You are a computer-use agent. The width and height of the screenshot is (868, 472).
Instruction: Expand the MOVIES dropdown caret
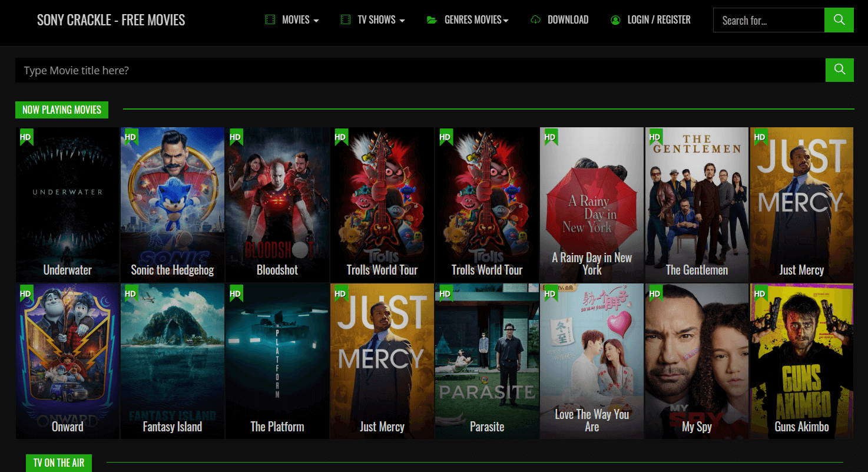tap(316, 21)
